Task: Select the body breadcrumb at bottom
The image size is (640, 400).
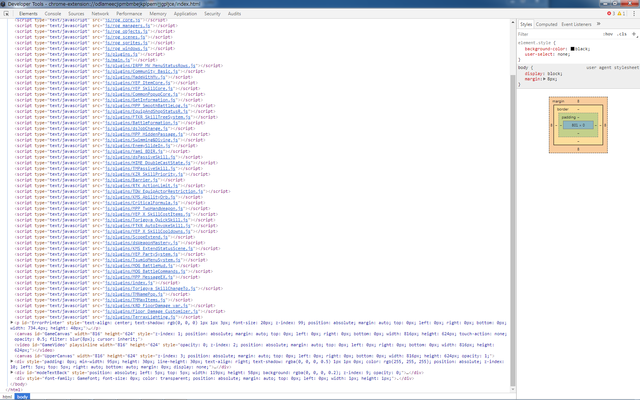Action: pos(22,397)
